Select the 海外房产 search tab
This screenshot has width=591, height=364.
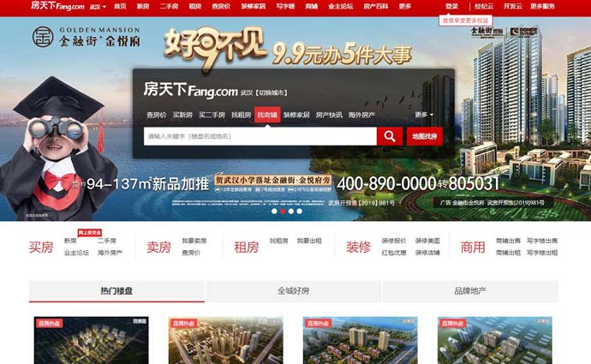click(361, 115)
